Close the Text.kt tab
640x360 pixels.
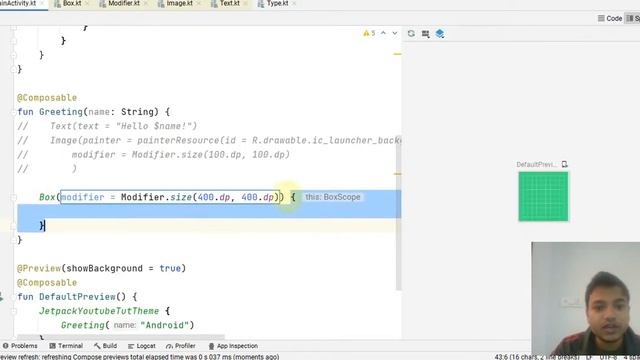point(246,4)
